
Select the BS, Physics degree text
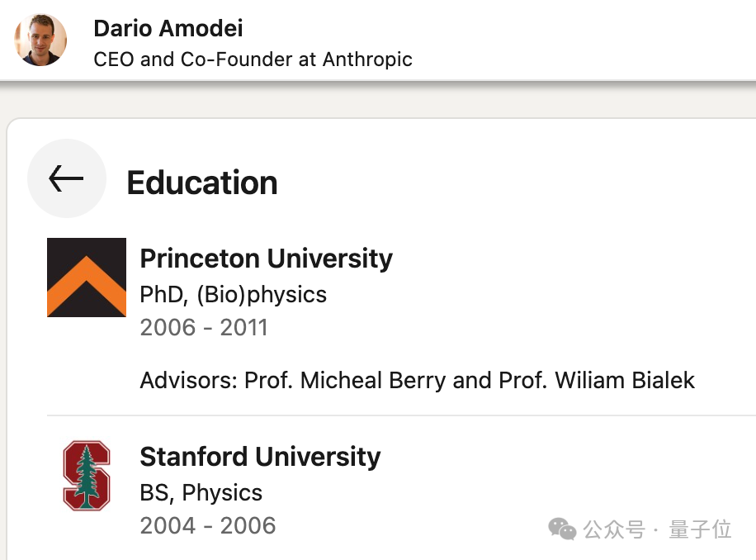pos(201,492)
